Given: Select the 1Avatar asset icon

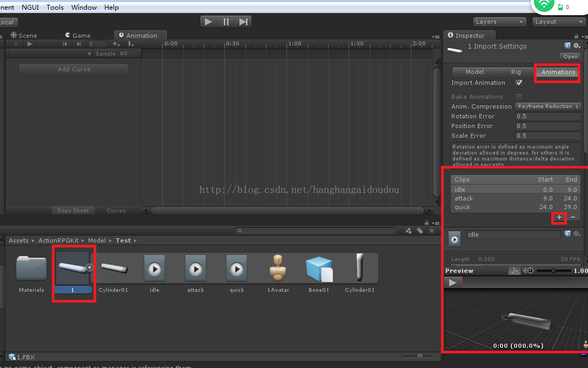Looking at the screenshot, I should (x=278, y=268).
